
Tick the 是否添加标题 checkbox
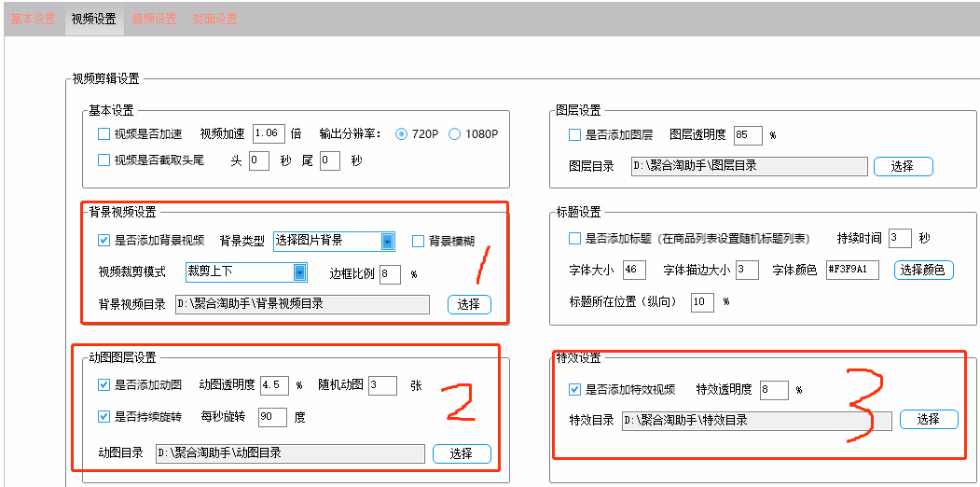pyautogui.click(x=574, y=238)
